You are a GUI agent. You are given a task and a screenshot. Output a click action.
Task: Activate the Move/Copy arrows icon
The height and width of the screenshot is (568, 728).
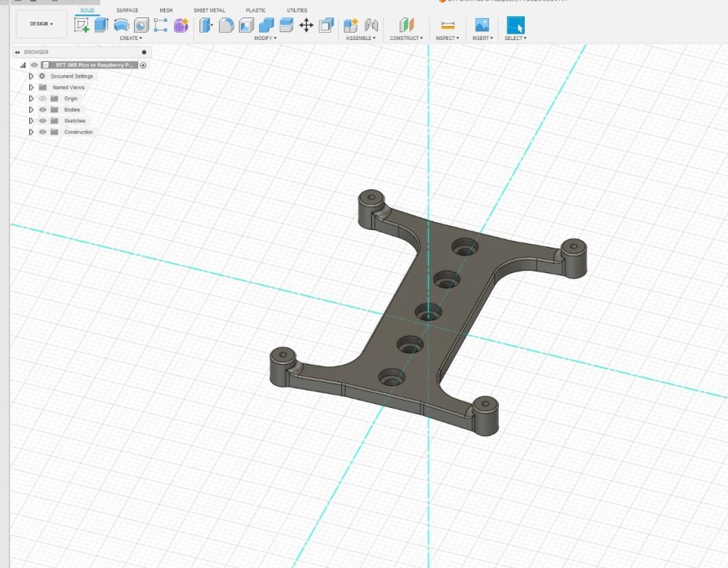pyautogui.click(x=306, y=25)
